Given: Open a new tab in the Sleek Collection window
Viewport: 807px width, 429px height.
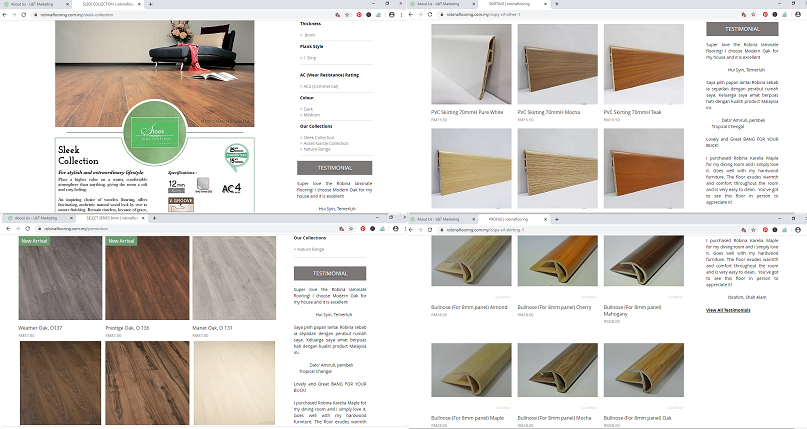Looking at the screenshot, I should (x=150, y=4).
